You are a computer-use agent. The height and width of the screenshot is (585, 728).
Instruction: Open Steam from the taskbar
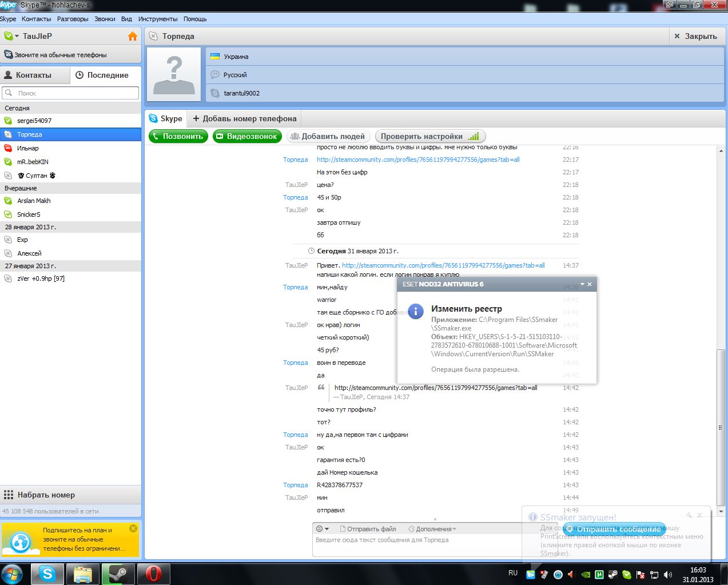coord(118,574)
